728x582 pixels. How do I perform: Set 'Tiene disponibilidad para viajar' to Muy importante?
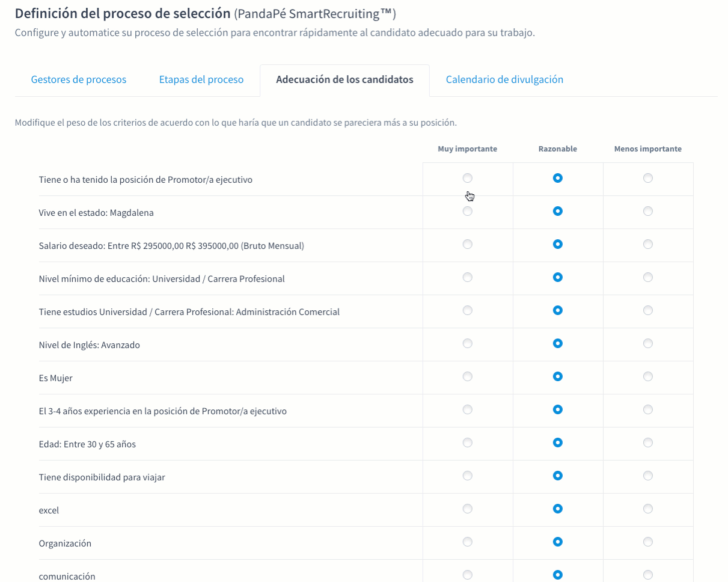[x=468, y=476]
